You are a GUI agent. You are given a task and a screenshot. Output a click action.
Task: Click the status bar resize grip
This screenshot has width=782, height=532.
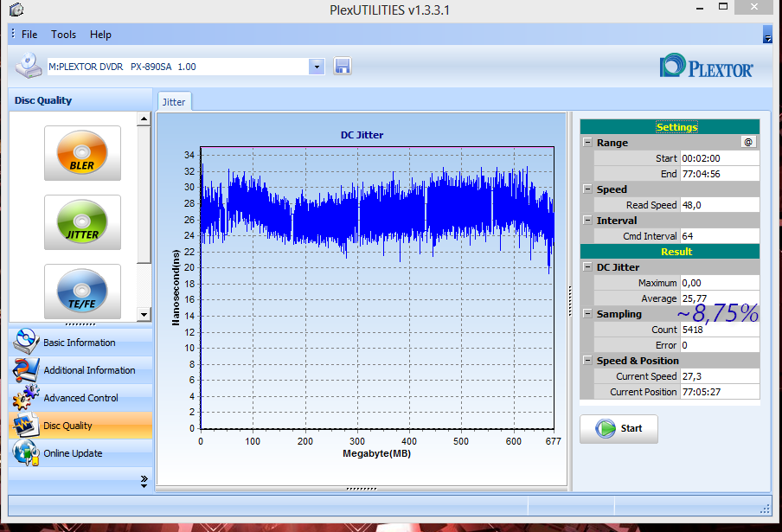coord(765,509)
